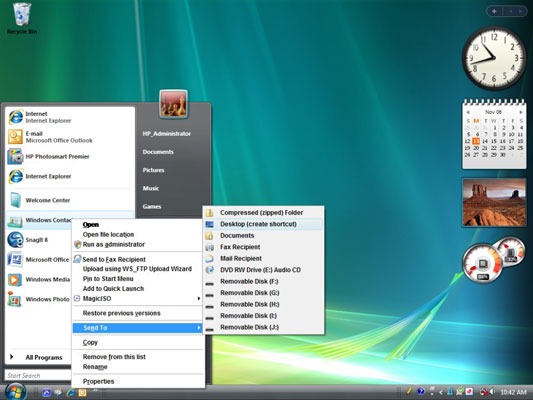Open Welcome Center from Start menu
Viewport: 533px width, 400px height.
click(70, 200)
